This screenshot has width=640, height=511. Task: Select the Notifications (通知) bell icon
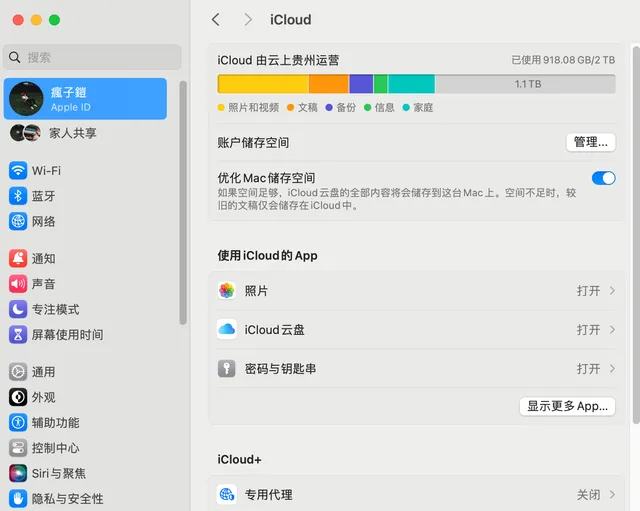pyautogui.click(x=18, y=258)
